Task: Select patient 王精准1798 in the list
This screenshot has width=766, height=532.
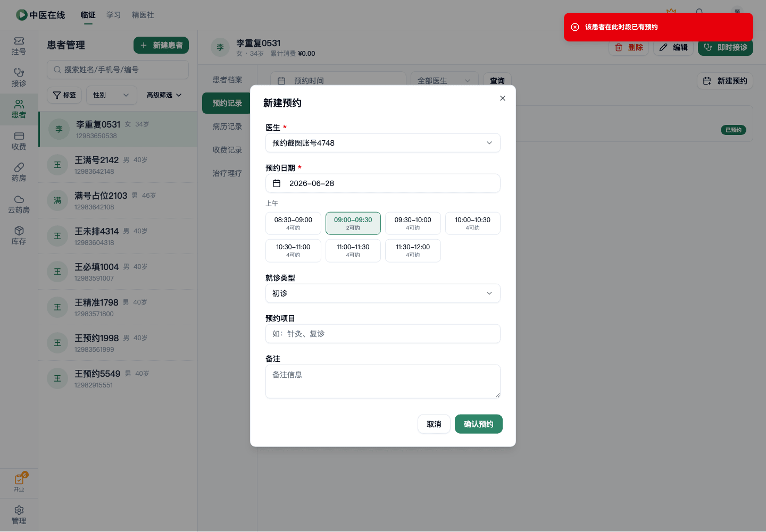Action: pyautogui.click(x=118, y=307)
